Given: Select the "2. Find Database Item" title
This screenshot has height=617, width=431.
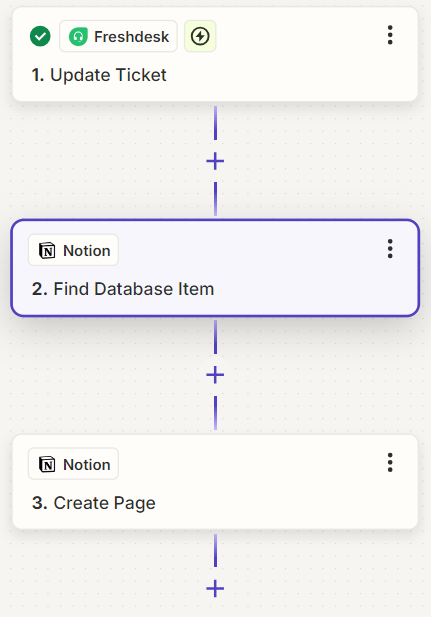Looking at the screenshot, I should click(123, 289).
